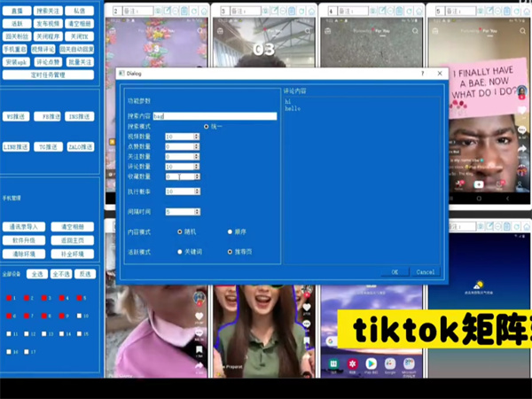
Task: Uncheck device 1 checkbox
Action: 9,298
